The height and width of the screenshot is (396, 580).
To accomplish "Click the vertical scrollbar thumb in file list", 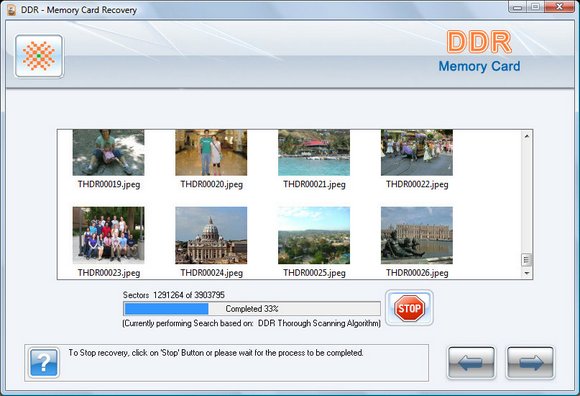I will 526,260.
